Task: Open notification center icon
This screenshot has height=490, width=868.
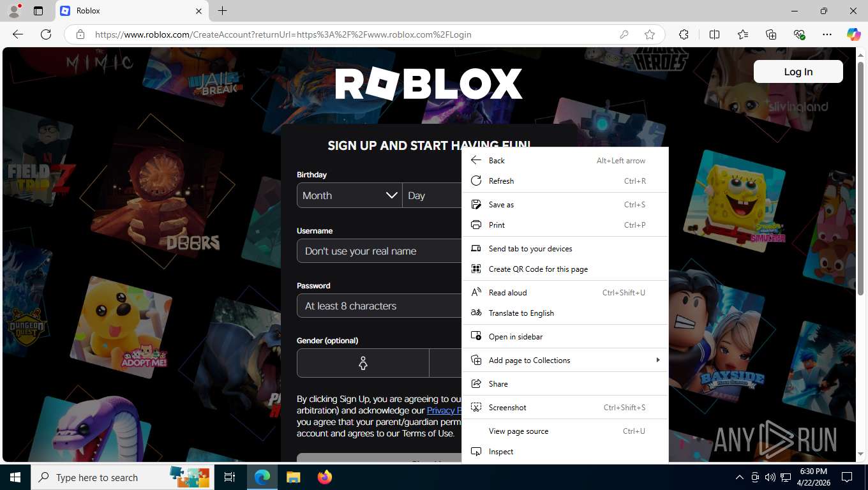Action: point(848,477)
